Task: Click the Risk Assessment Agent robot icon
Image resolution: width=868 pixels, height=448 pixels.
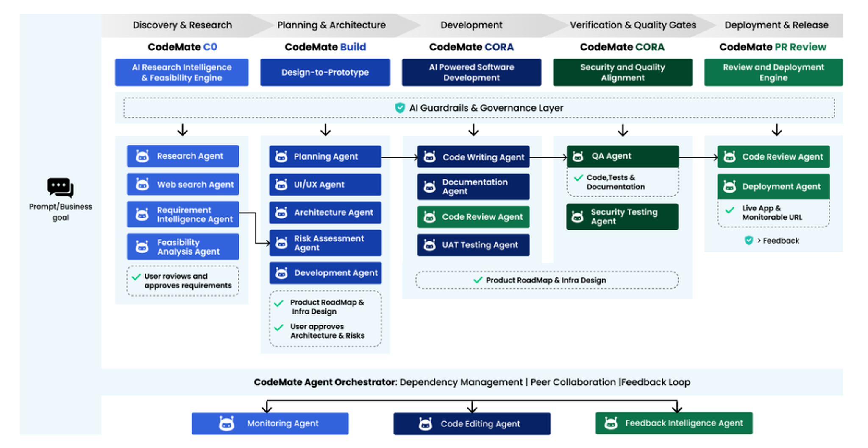Action: click(x=281, y=243)
